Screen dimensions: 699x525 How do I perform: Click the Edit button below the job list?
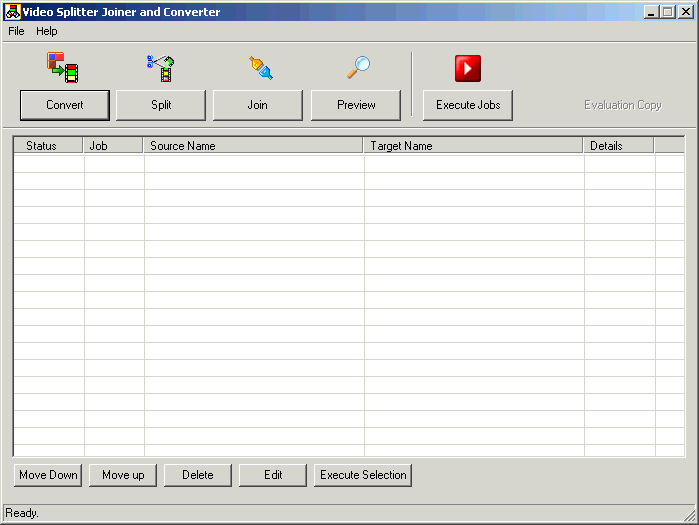coord(273,475)
